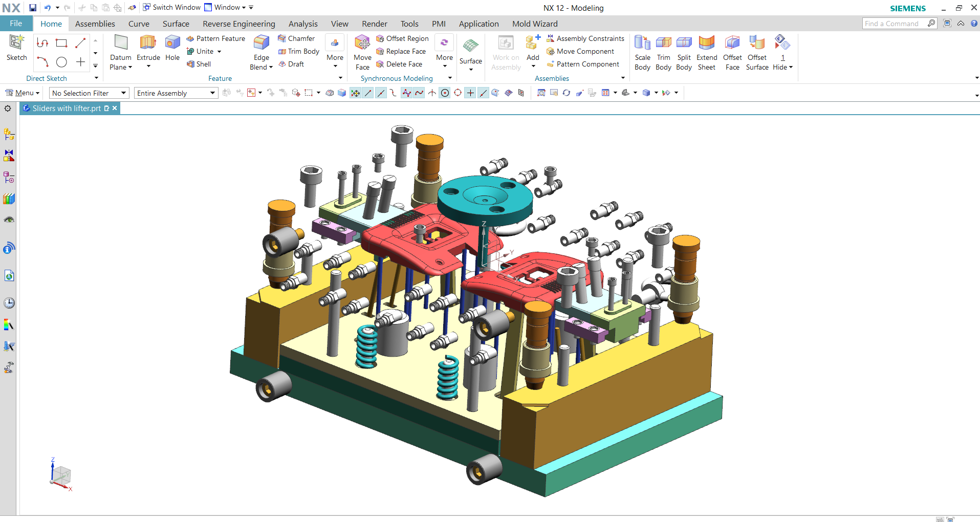Open the Curve ribbon tab

(x=139, y=24)
